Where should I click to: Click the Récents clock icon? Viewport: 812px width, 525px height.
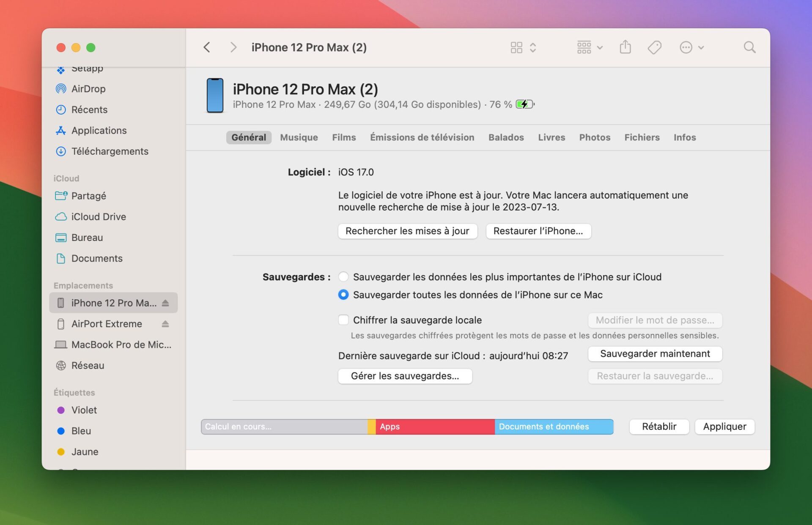point(61,109)
